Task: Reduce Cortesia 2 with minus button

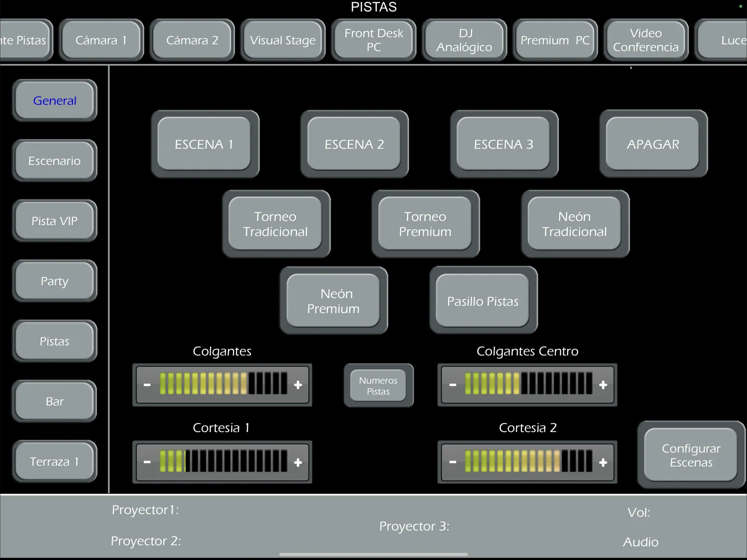Action: pos(452,462)
